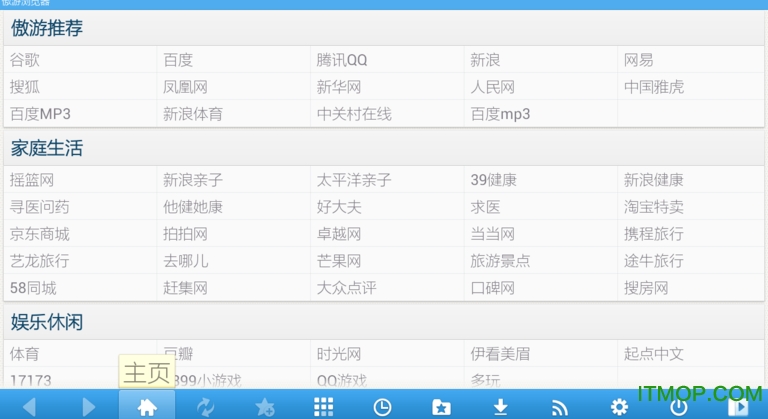
Task: Open the quick-access grid icon
Action: 323,406
